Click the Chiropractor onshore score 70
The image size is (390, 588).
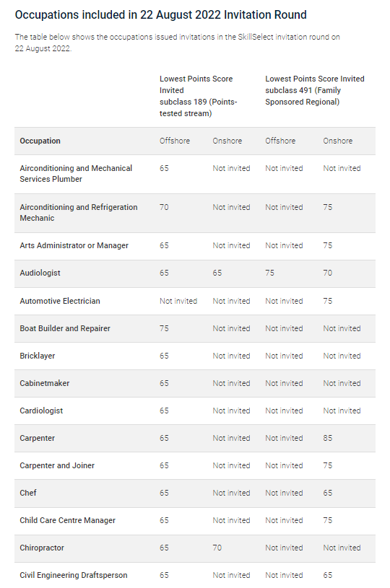pyautogui.click(x=217, y=548)
